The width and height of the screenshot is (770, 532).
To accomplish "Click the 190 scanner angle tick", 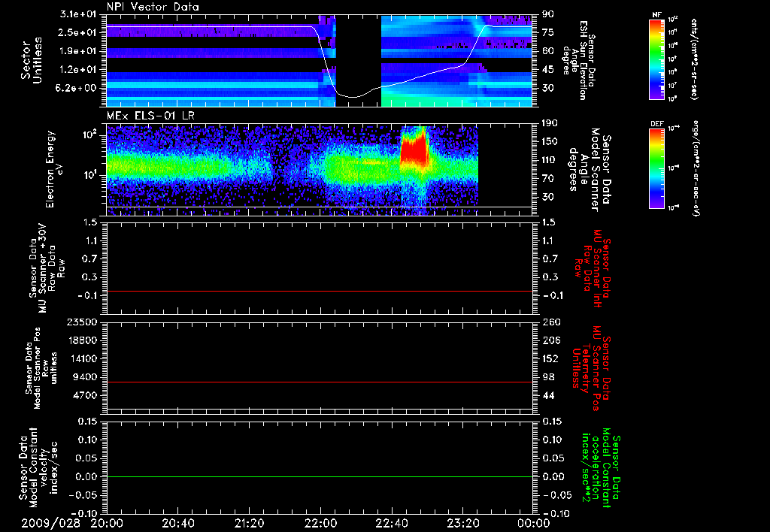I will point(550,123).
